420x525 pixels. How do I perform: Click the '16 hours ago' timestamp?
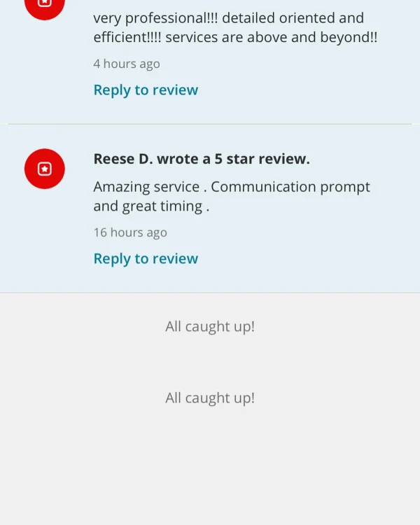(x=130, y=232)
